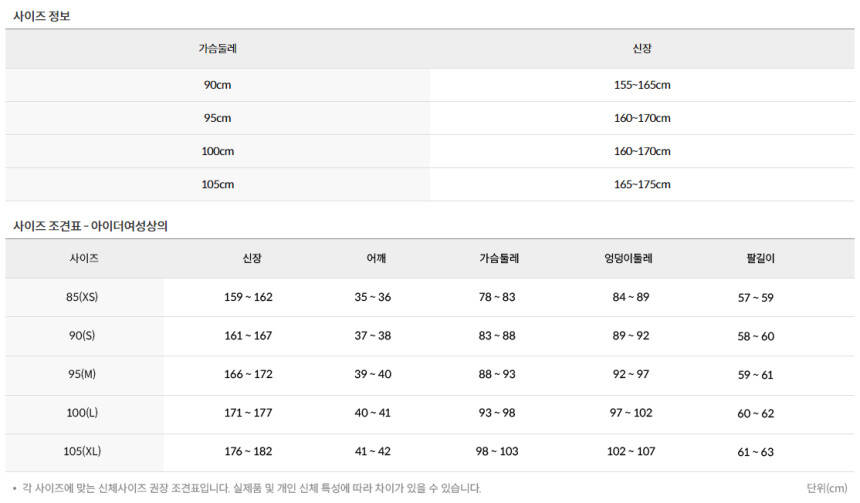Select the 90(S) size row label
The image size is (860, 503).
tap(82, 336)
